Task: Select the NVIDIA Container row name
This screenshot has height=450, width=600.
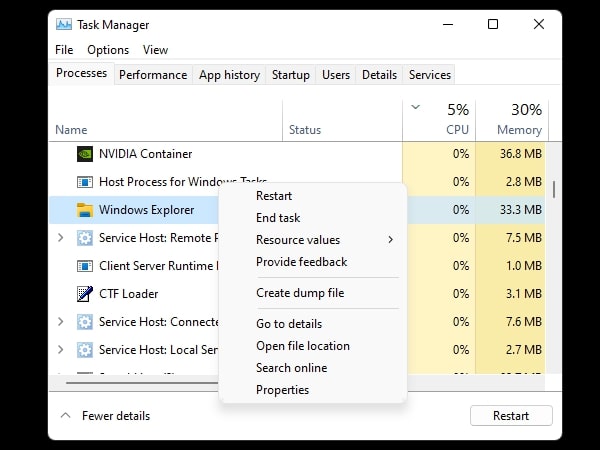Action: pyautogui.click(x=145, y=154)
